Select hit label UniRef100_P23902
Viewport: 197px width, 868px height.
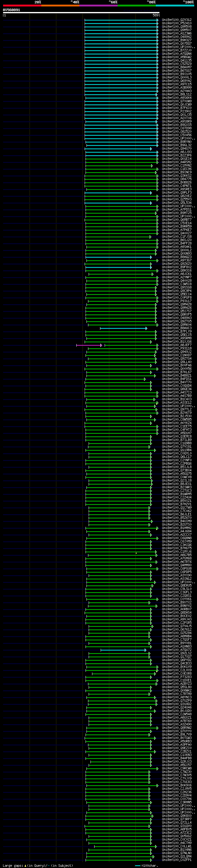coord(177,111)
